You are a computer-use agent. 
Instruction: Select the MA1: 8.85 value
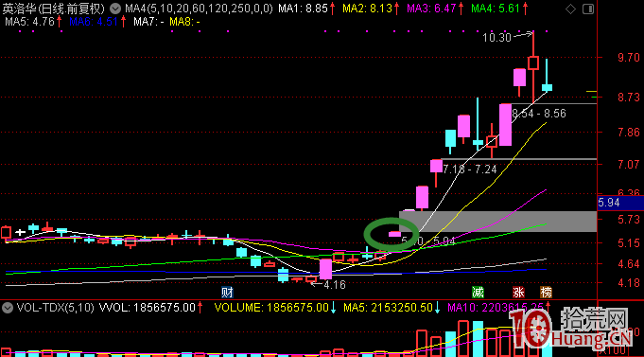coord(303,9)
